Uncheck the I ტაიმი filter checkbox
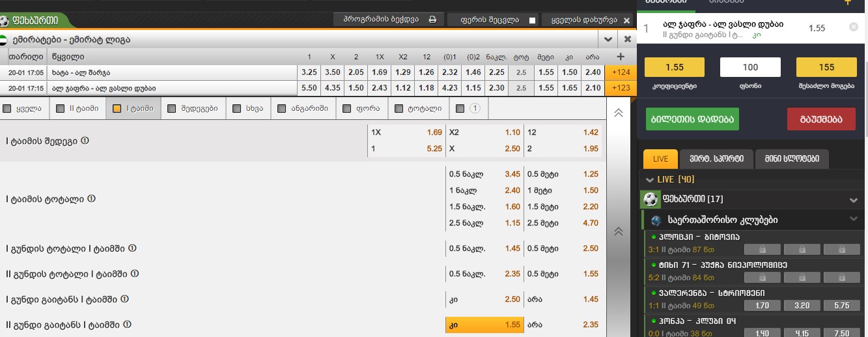868x337 pixels. [x=117, y=109]
